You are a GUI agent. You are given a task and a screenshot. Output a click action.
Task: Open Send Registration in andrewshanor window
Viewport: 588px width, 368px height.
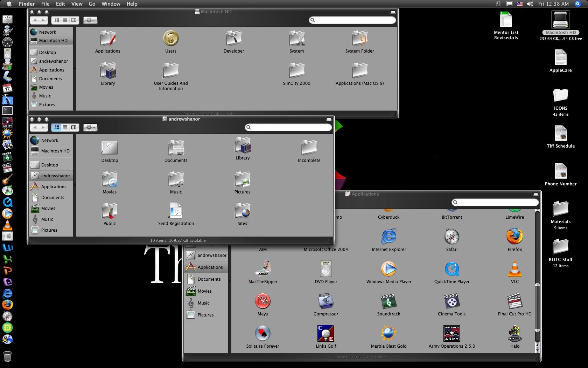coord(176,211)
